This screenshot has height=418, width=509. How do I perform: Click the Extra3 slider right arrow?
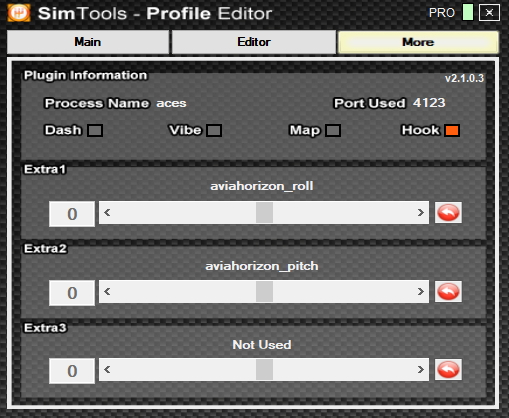[421, 370]
